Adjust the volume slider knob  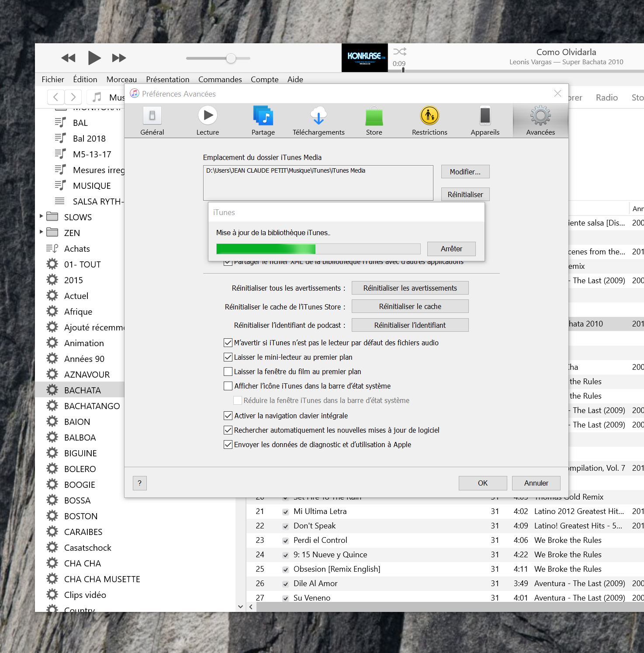coord(231,58)
